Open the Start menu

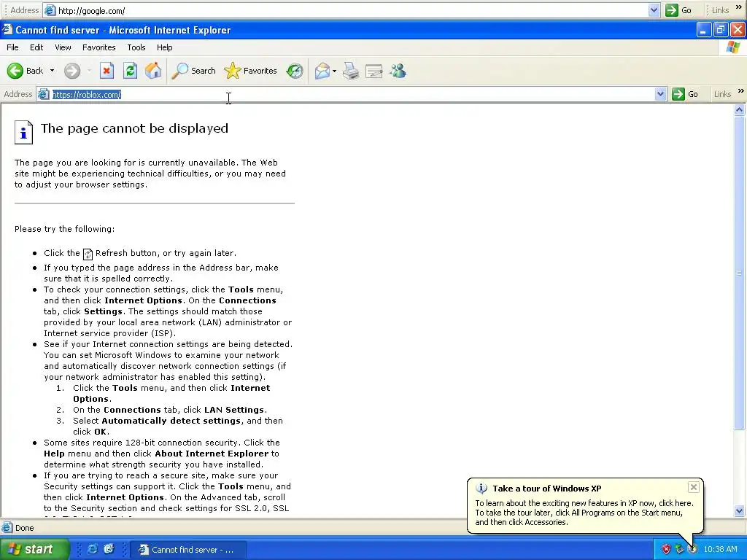pos(35,549)
